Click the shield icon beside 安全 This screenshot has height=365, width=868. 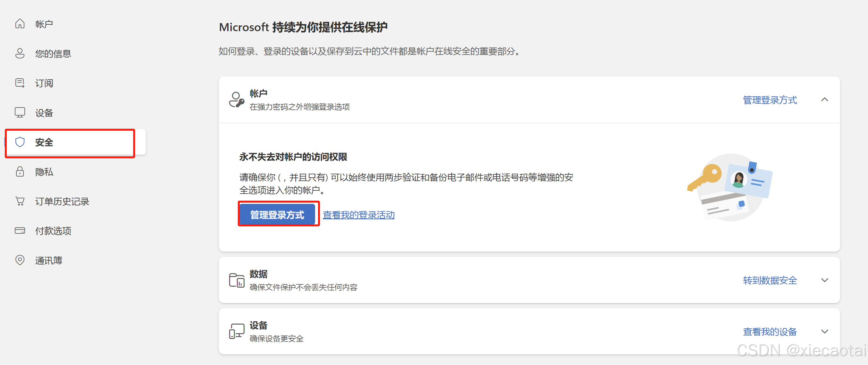coord(20,142)
